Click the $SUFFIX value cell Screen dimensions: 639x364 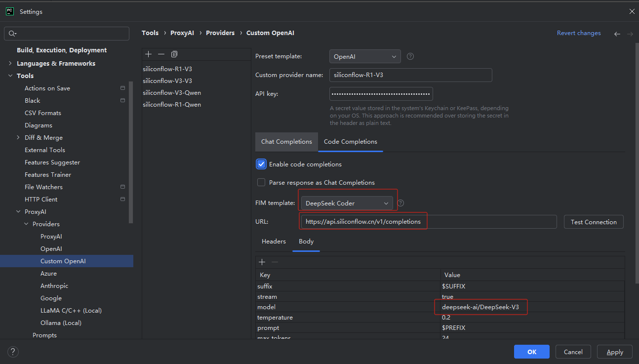[532, 286]
